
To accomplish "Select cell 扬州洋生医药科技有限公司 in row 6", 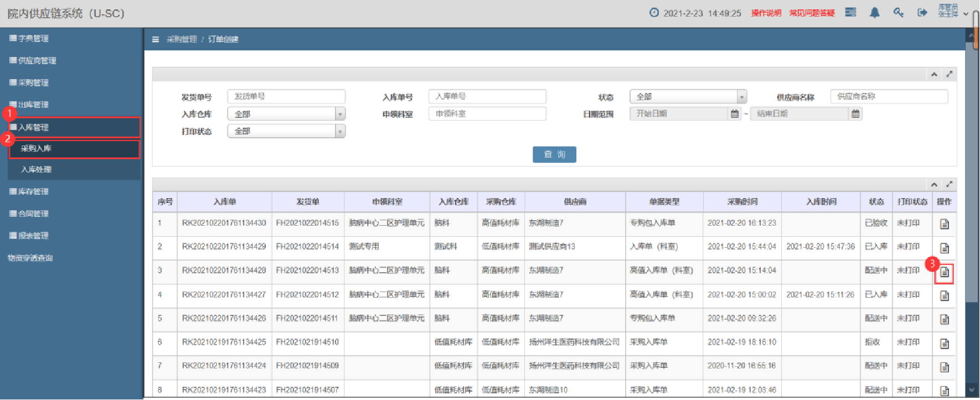I will click(574, 342).
